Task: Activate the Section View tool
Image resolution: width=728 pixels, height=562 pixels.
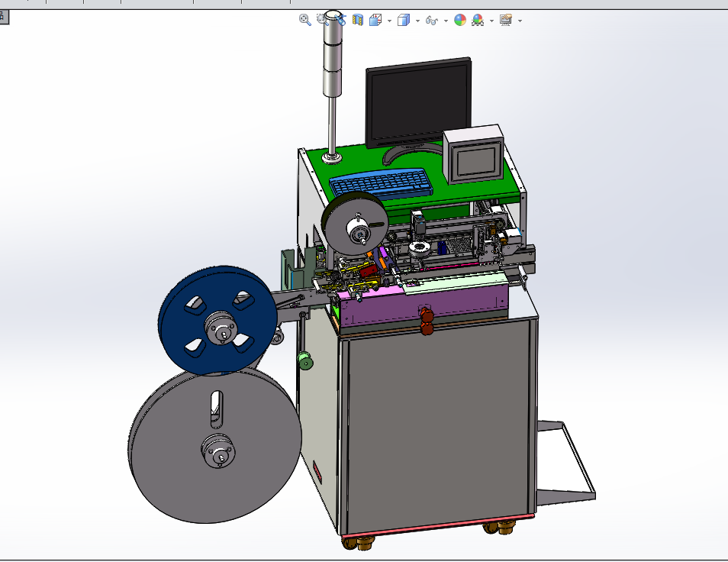Action: click(x=357, y=20)
